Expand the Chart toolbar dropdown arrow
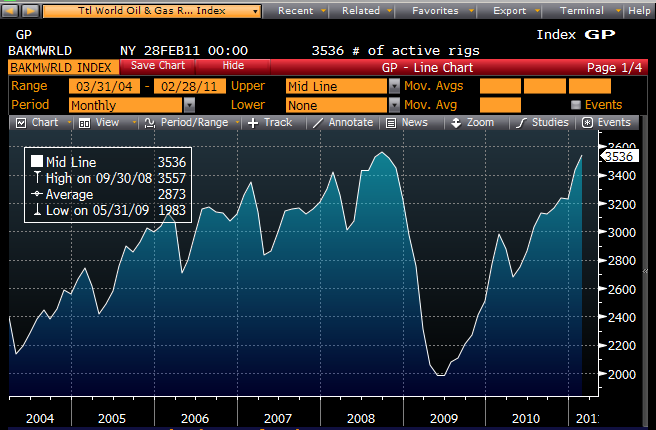The image size is (656, 430). [69, 123]
